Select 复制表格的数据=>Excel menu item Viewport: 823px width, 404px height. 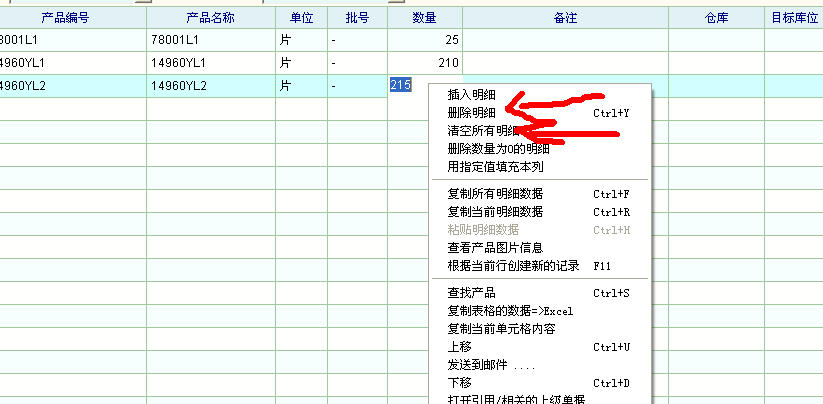[510, 311]
